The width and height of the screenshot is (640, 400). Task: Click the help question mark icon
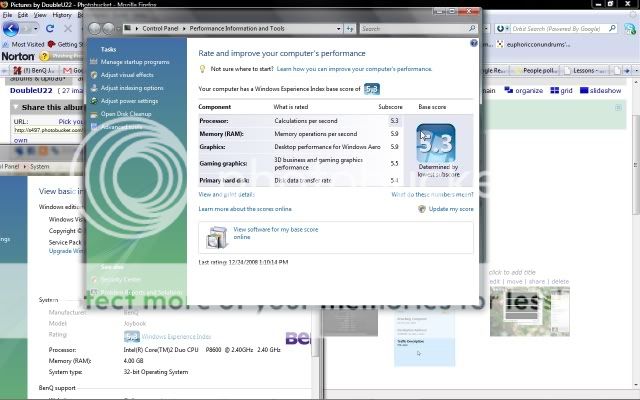473,44
